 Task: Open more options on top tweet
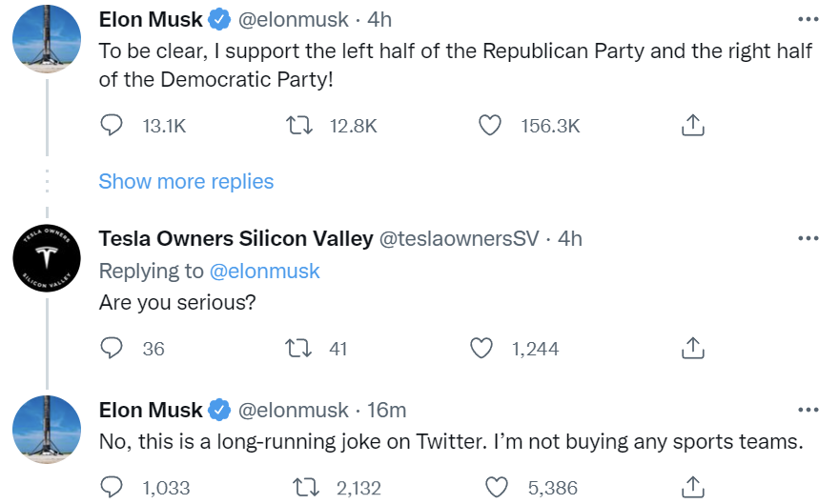[807, 19]
